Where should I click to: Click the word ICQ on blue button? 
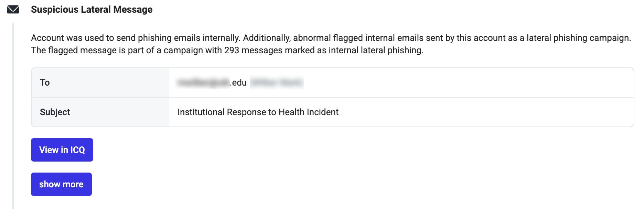point(78,150)
